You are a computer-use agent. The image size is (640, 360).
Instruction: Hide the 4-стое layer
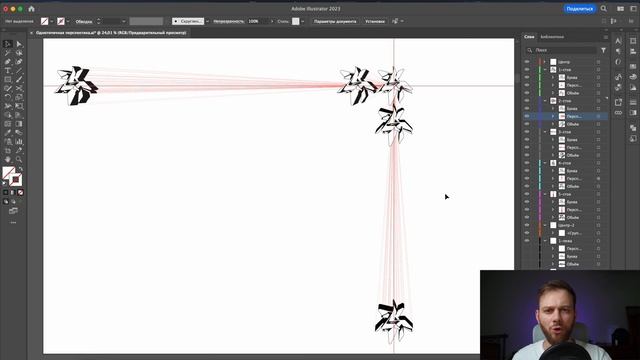[527, 163]
